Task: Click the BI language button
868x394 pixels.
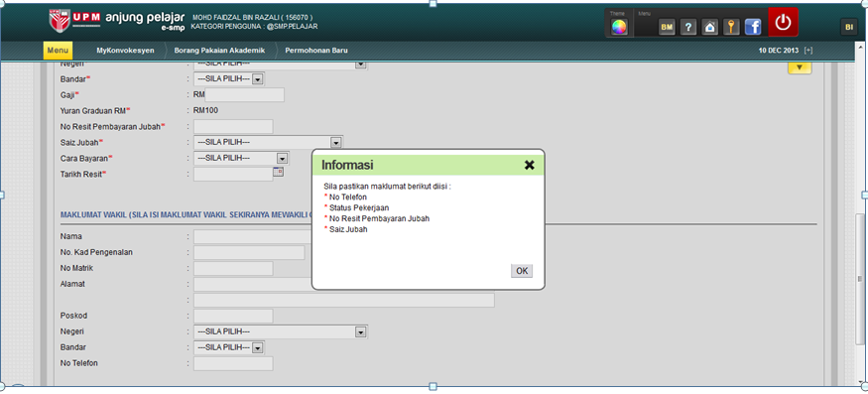Action: pyautogui.click(x=848, y=27)
